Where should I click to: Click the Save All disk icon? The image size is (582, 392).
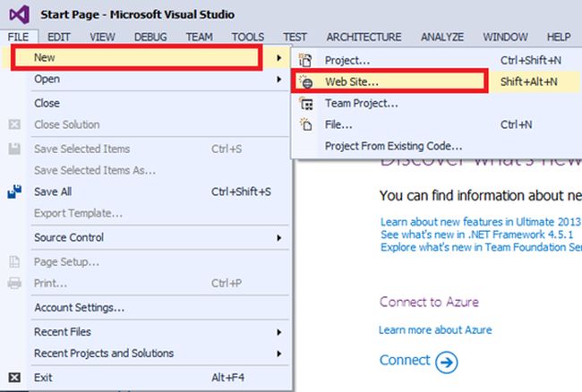point(14,192)
